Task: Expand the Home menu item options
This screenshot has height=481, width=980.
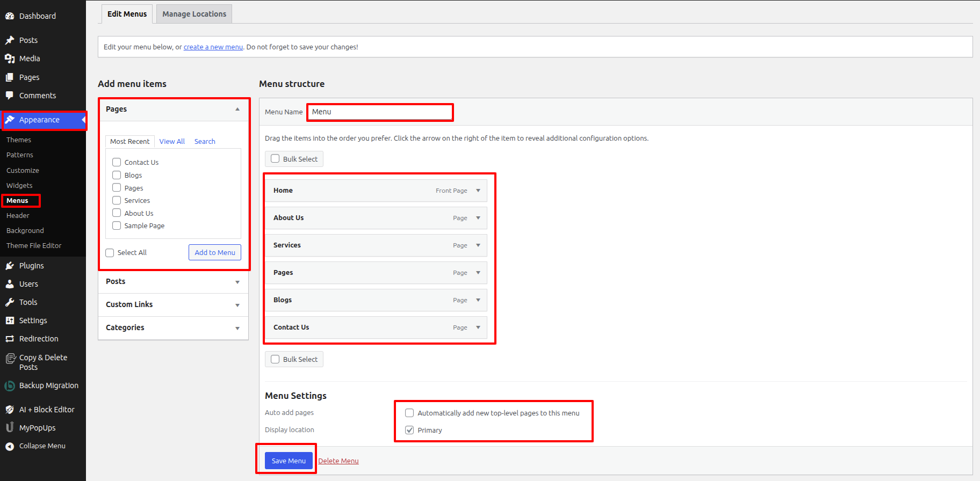Action: 478,191
